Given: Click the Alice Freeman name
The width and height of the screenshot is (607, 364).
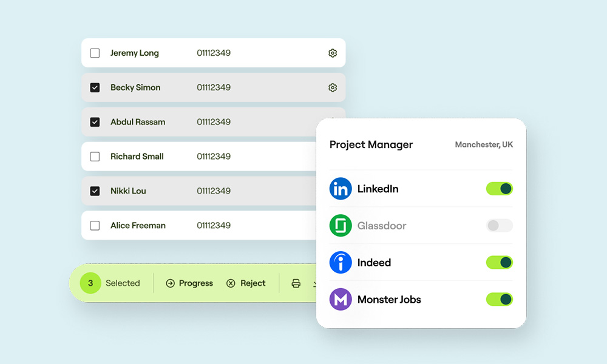Looking at the screenshot, I should [138, 226].
